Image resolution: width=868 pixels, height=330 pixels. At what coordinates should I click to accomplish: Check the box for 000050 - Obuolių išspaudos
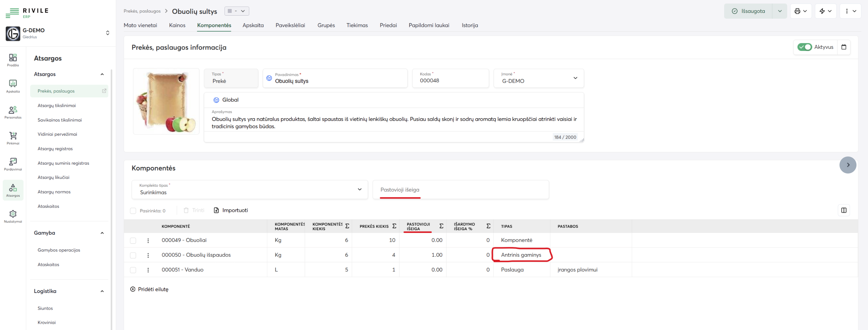point(133,255)
